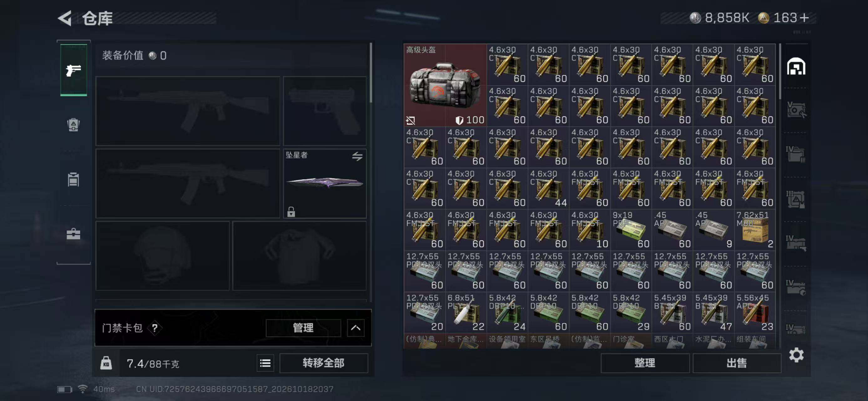The height and width of the screenshot is (401, 868).
Task: Open the backpack tab in left sidebar
Action: [x=74, y=125]
